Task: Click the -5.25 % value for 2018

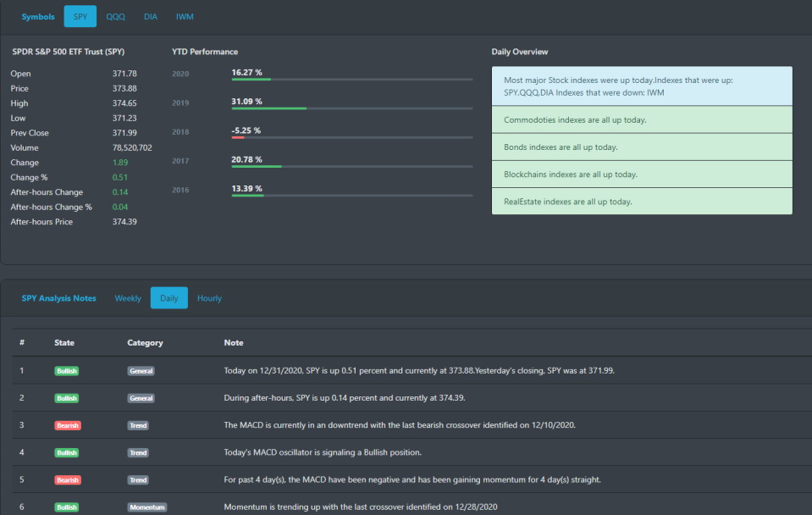Action: pos(246,130)
